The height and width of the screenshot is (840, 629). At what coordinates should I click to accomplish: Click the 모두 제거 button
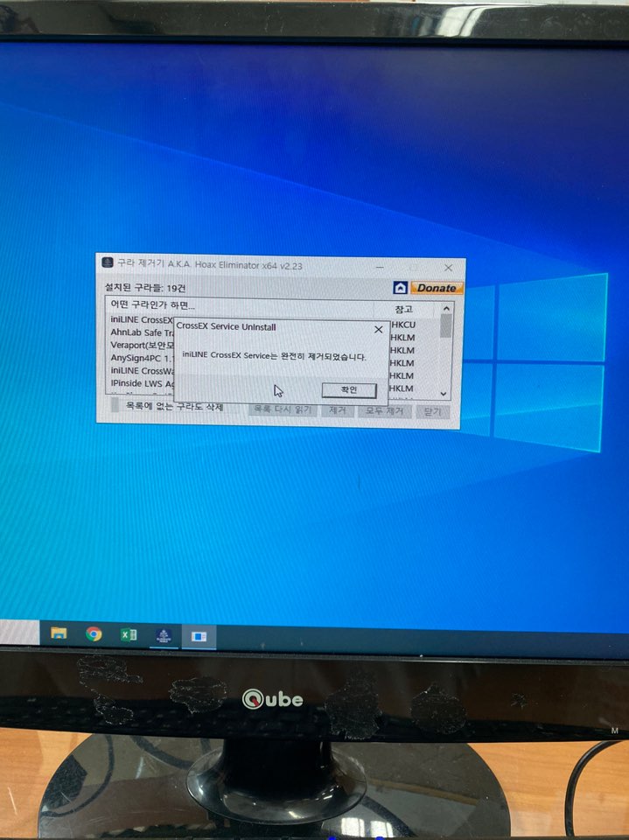click(x=384, y=411)
